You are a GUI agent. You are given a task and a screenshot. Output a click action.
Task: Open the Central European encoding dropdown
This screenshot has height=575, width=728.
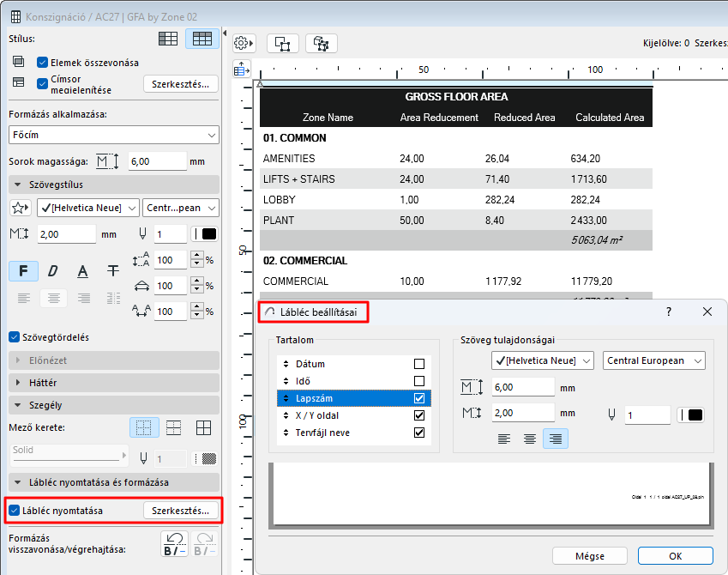coord(653,360)
